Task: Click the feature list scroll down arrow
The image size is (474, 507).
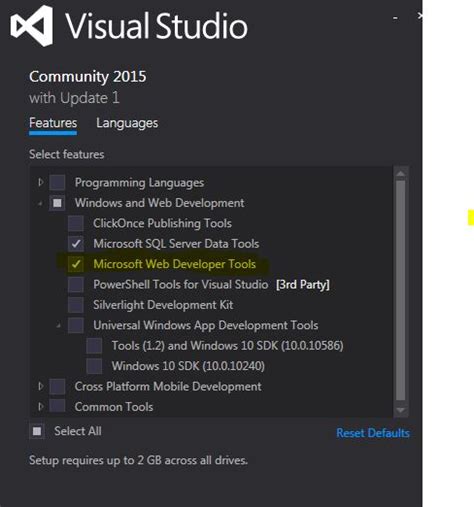Action: (401, 410)
